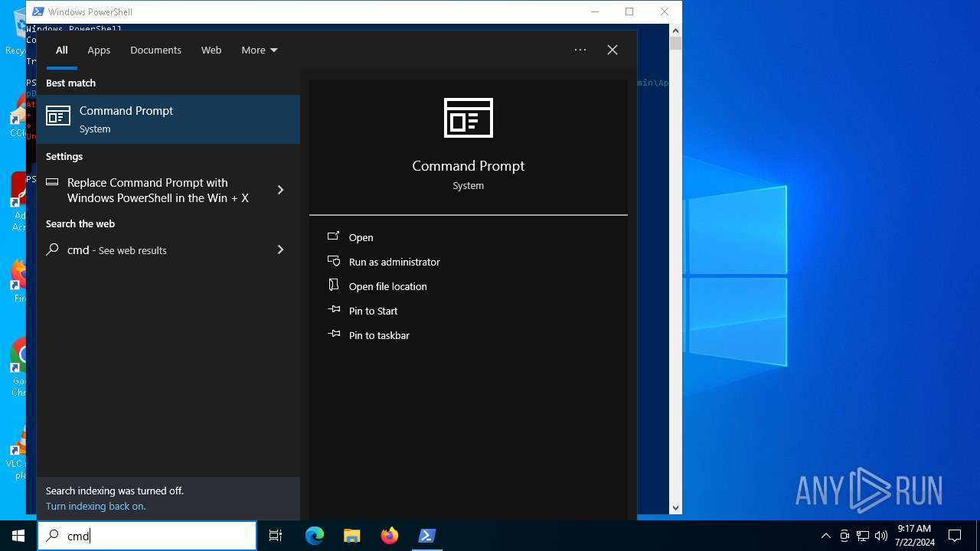Click the volume speaker tray icon
Screen dimensions: 980x551
coord(881,536)
